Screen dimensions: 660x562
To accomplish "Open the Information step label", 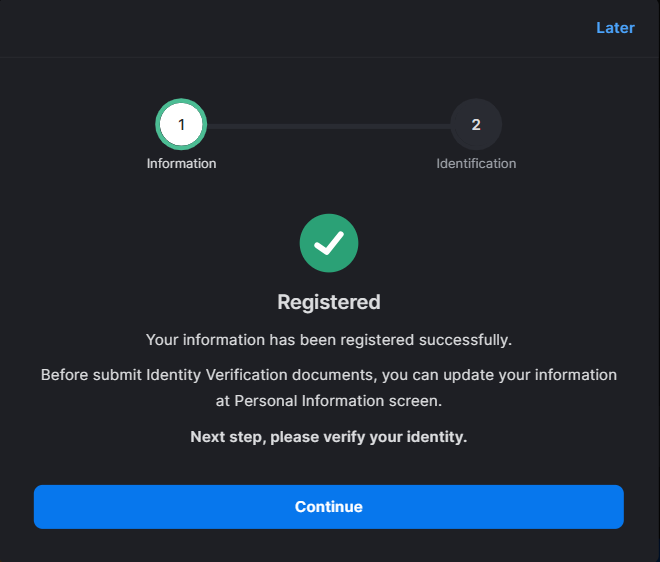I will tap(181, 163).
